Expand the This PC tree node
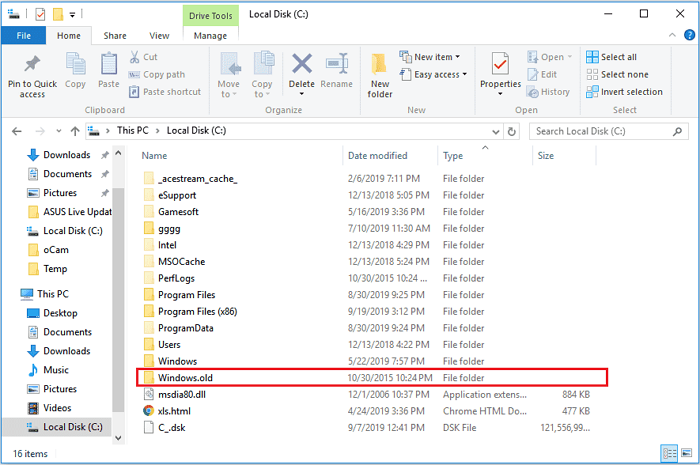The width and height of the screenshot is (700, 465). point(10,294)
